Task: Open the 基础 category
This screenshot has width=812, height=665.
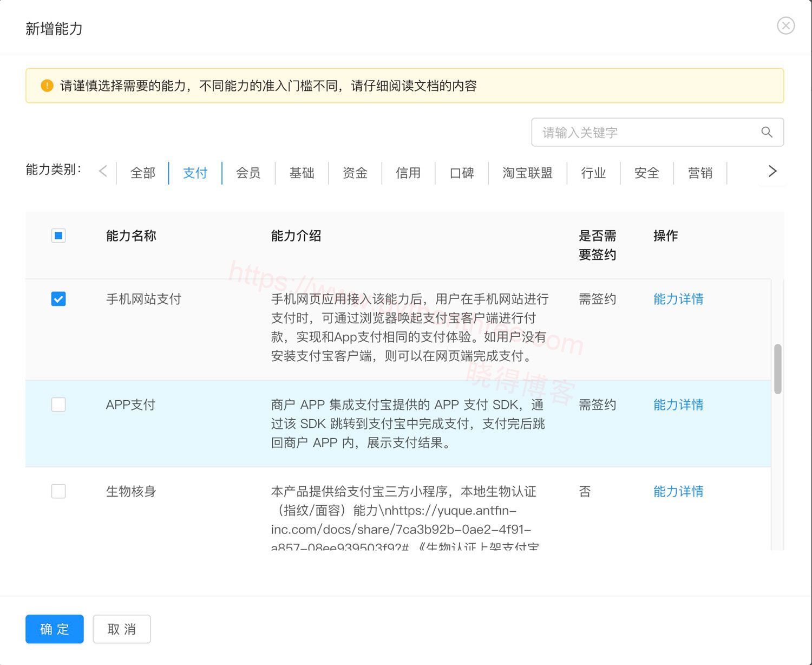Action: [x=302, y=173]
